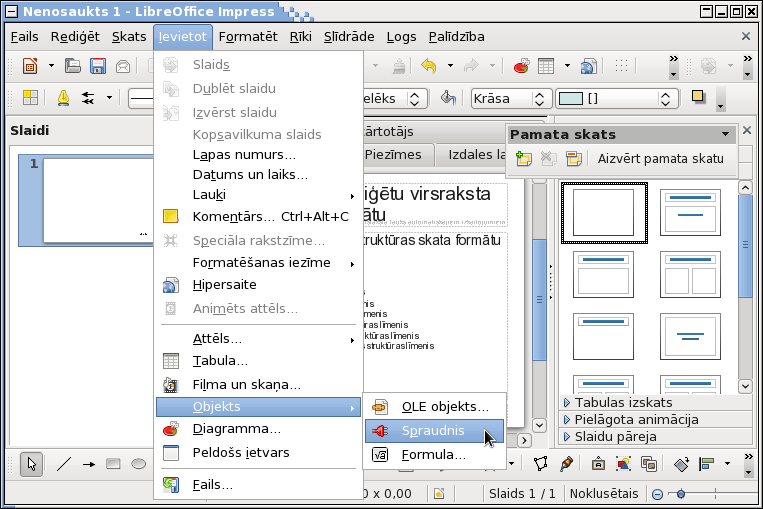Click the arrow style icon in line toolbar
The width and height of the screenshot is (763, 509).
point(88,98)
